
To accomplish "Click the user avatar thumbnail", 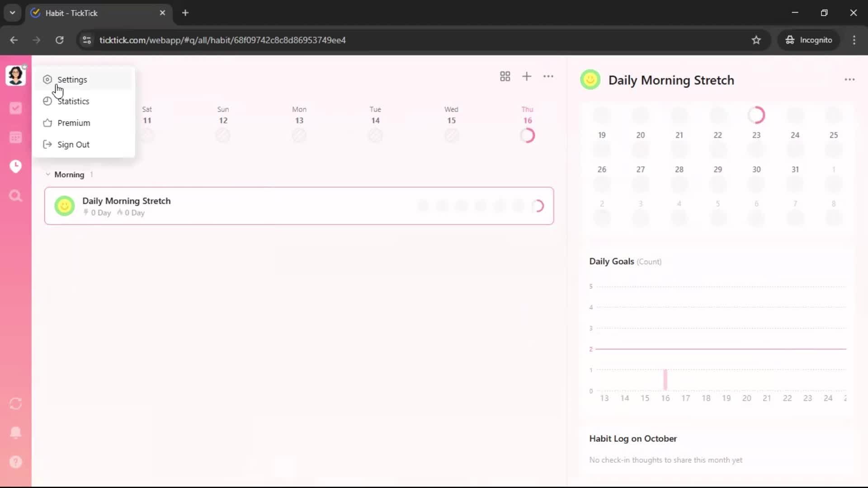I will 15,75.
